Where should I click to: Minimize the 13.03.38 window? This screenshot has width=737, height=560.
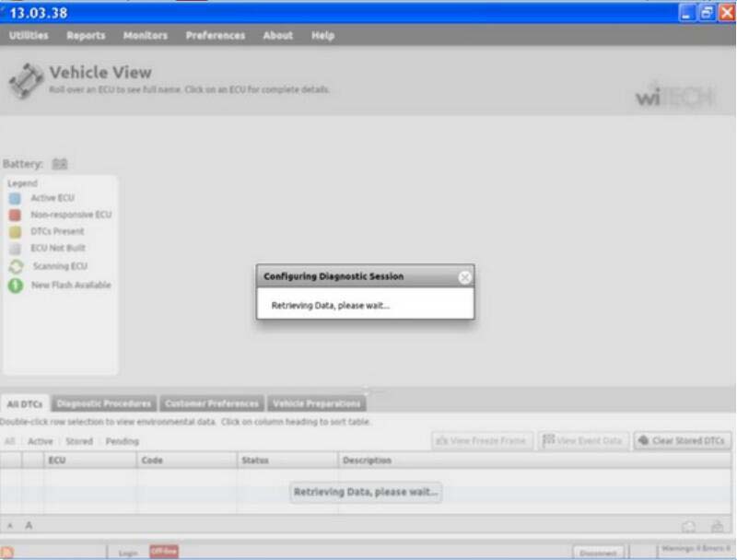click(686, 13)
